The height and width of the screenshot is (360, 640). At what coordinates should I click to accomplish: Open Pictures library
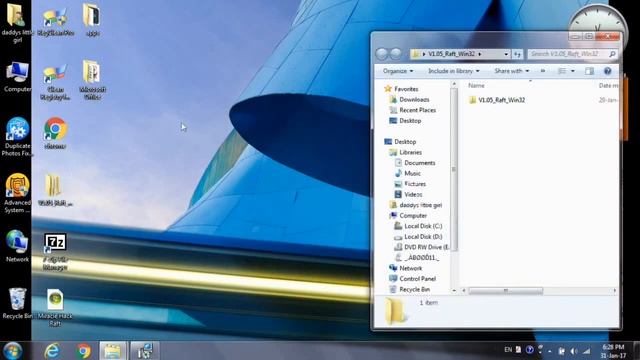(x=410, y=184)
